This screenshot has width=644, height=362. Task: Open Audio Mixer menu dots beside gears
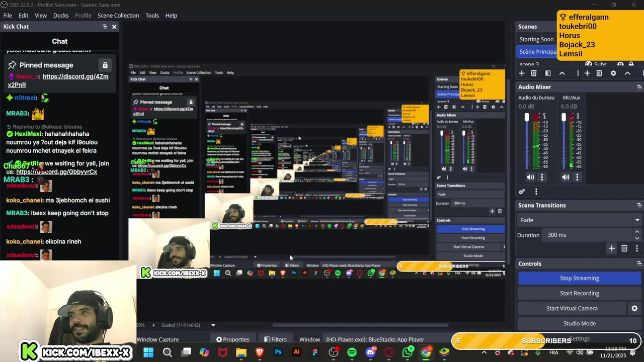pyautogui.click(x=536, y=192)
